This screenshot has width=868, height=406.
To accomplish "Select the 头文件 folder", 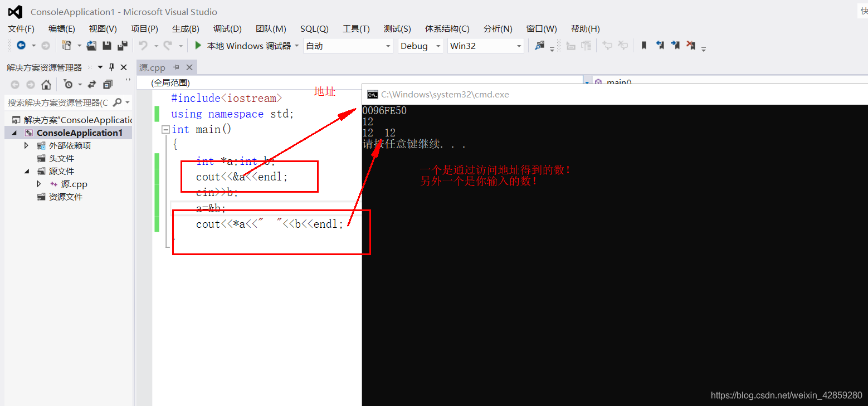I will tap(61, 158).
